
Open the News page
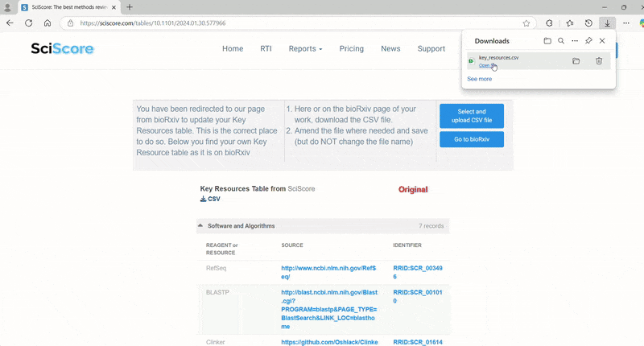click(390, 48)
